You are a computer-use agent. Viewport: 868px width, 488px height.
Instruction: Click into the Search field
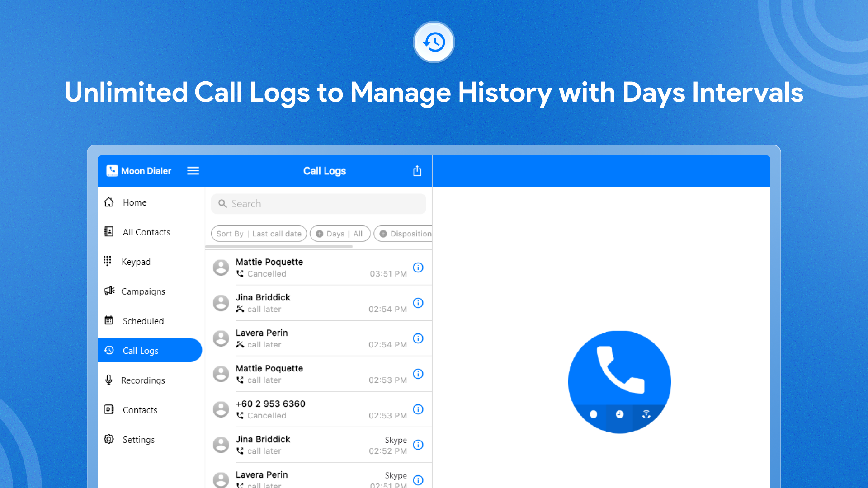point(319,204)
